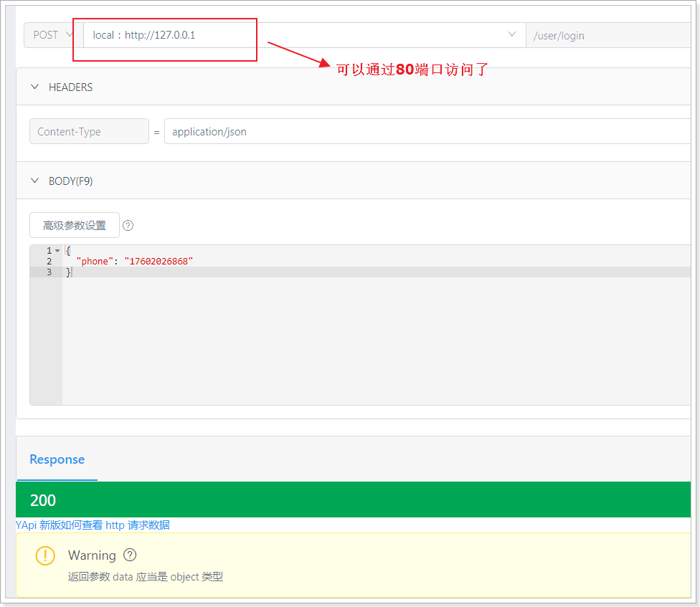The width and height of the screenshot is (700, 607).
Task: Open the YApi 新版如何查看 http 请求数据 link
Action: [x=93, y=525]
